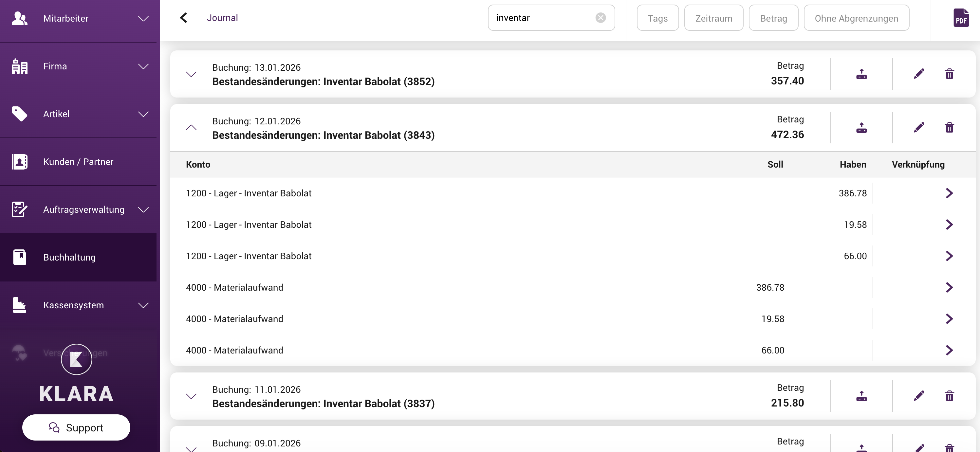The height and width of the screenshot is (452, 980).
Task: Focus the search field containing 'inventar'
Action: click(551, 18)
